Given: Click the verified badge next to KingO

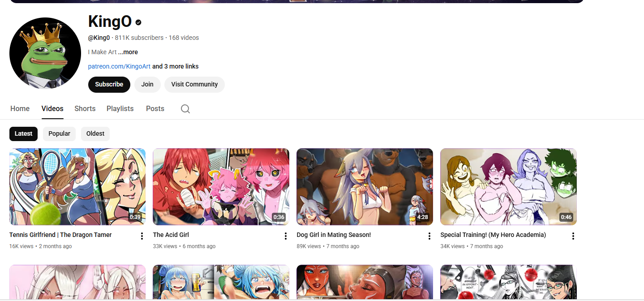Looking at the screenshot, I should 138,22.
